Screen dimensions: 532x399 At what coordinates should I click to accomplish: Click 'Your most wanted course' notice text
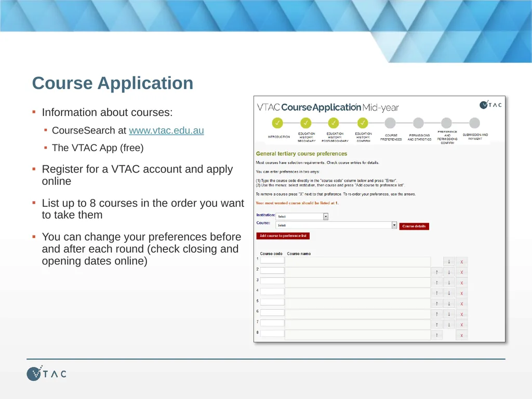point(297,203)
